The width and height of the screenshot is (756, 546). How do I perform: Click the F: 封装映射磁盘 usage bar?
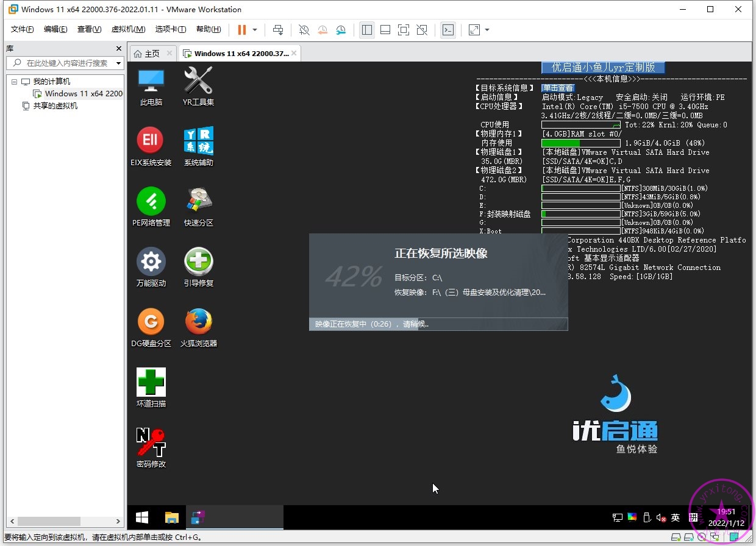[582, 214]
